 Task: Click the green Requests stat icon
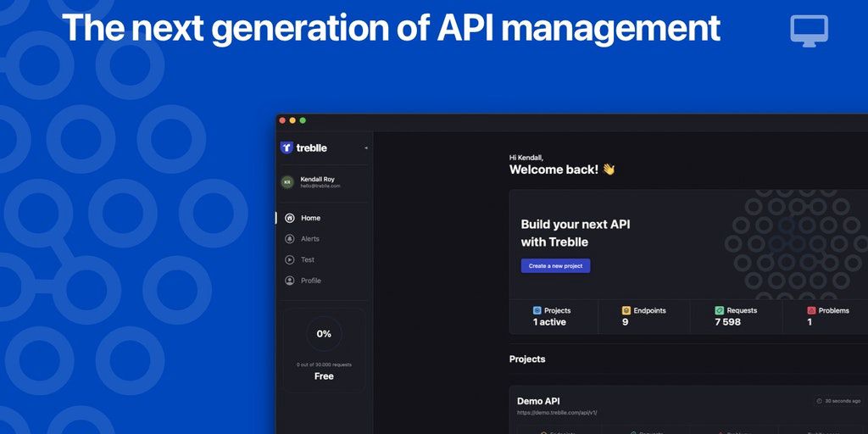719,311
